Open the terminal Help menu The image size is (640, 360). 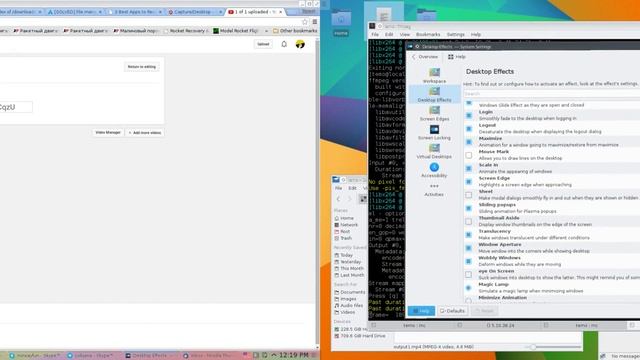point(476,35)
